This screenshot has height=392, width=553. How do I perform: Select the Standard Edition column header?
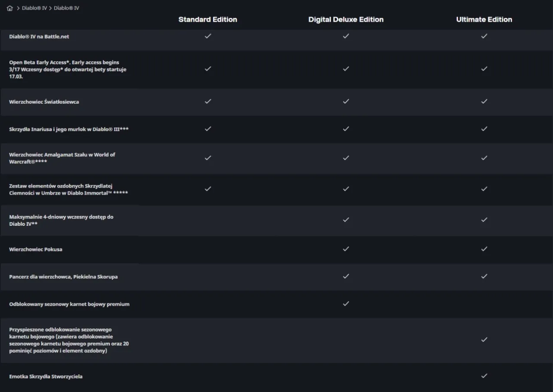coord(207,19)
